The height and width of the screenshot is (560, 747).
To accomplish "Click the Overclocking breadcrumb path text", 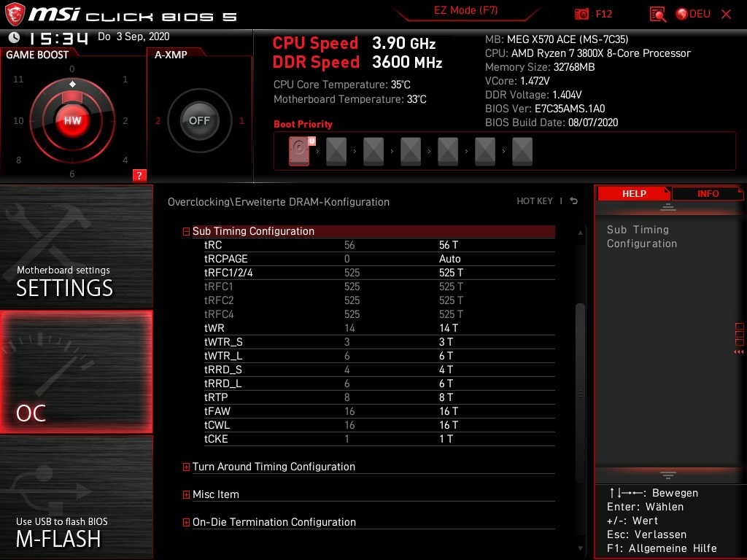I will 278,202.
